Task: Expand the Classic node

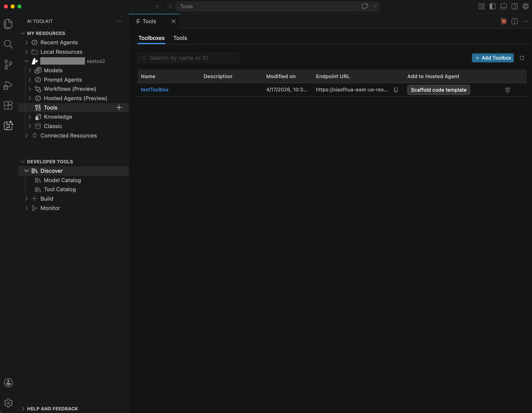Action: [x=30, y=126]
